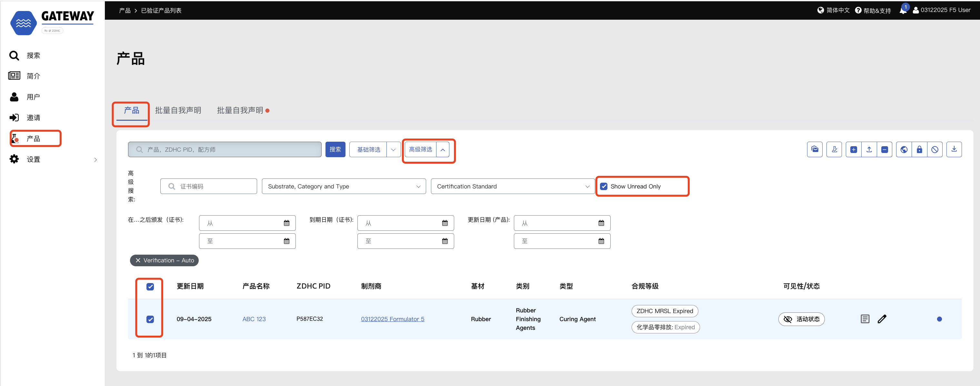Focus the 证书编码 input field
Screen dimensions: 980x386
(208, 187)
